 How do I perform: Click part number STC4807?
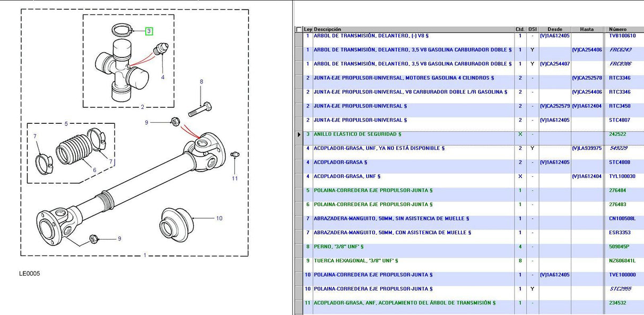click(619, 120)
